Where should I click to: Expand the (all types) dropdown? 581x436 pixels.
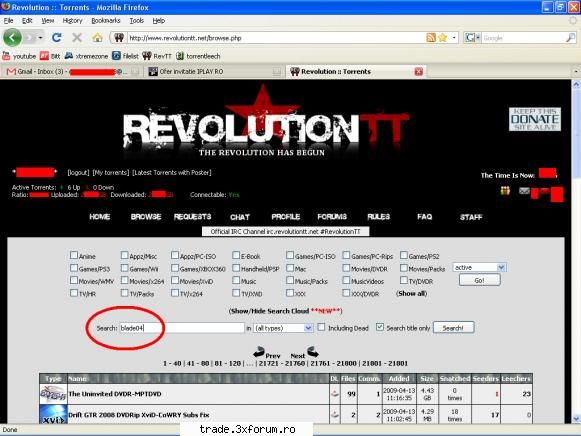[283, 328]
